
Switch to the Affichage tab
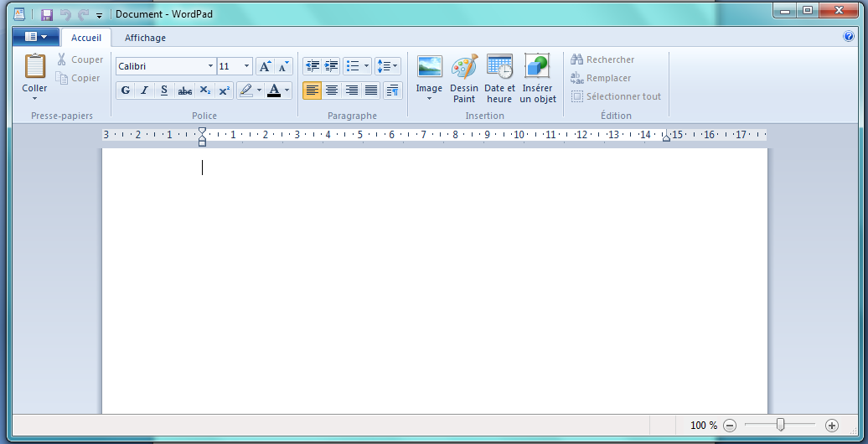[x=145, y=38]
